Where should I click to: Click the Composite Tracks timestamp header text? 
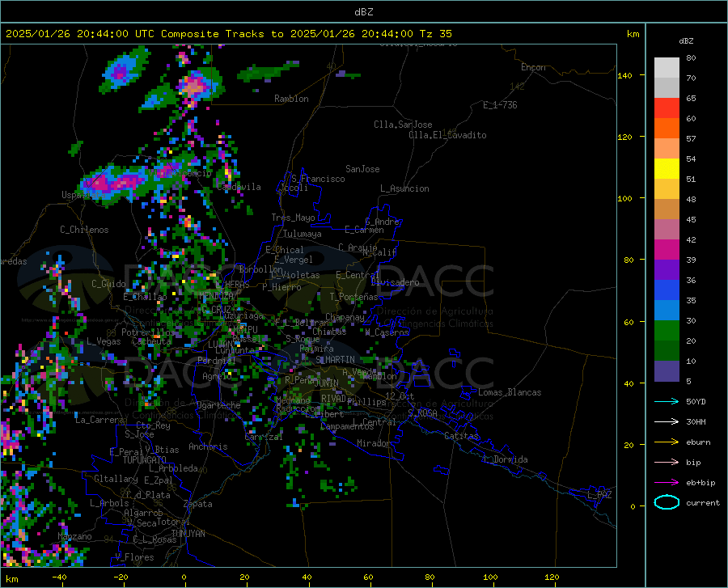[x=228, y=34]
